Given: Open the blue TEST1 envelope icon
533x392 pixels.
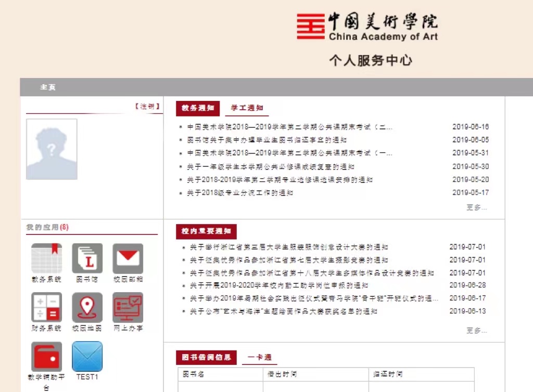Looking at the screenshot, I should click(87, 357).
